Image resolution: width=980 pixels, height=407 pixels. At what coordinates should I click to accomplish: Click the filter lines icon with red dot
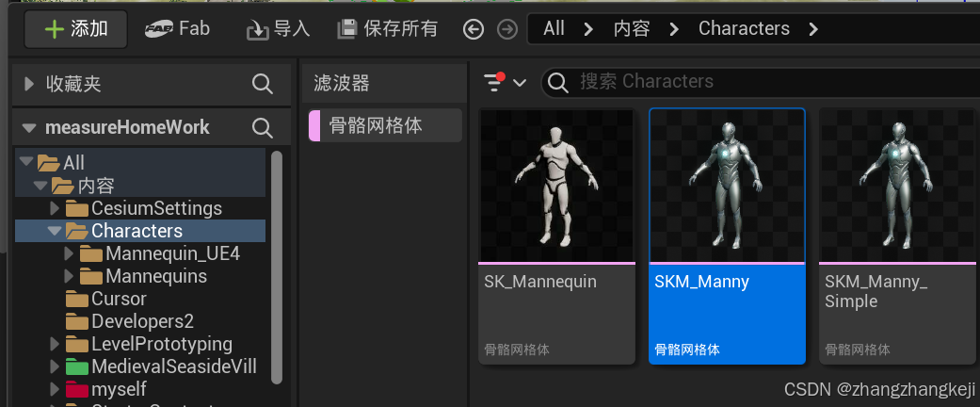coord(494,82)
